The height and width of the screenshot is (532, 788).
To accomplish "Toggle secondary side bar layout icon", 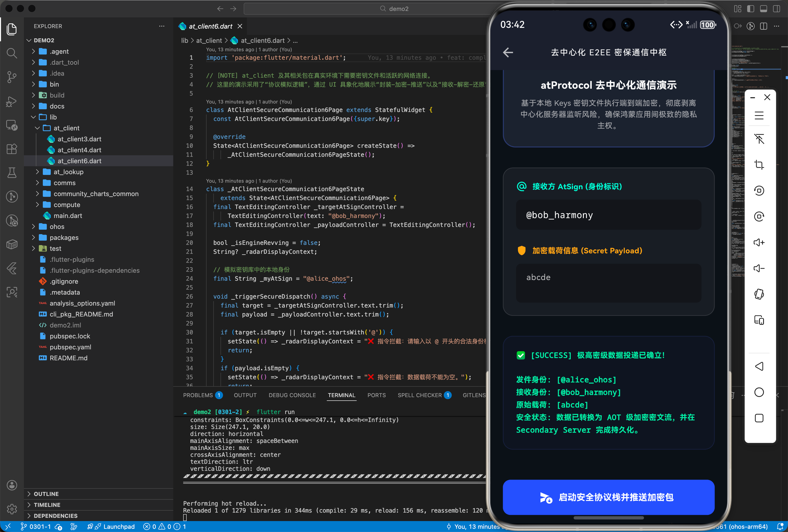I will (x=776, y=8).
